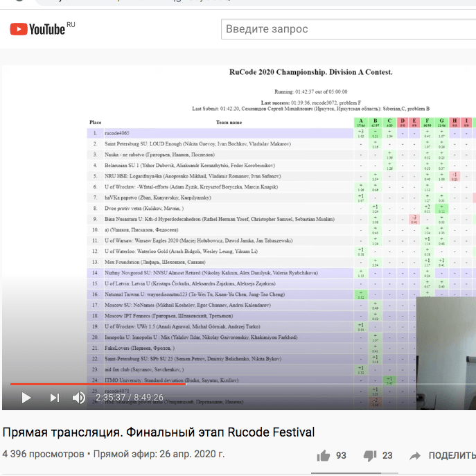Click the red -3 cell in Bina Nusantara row
The image size is (476, 476).
[414, 219]
